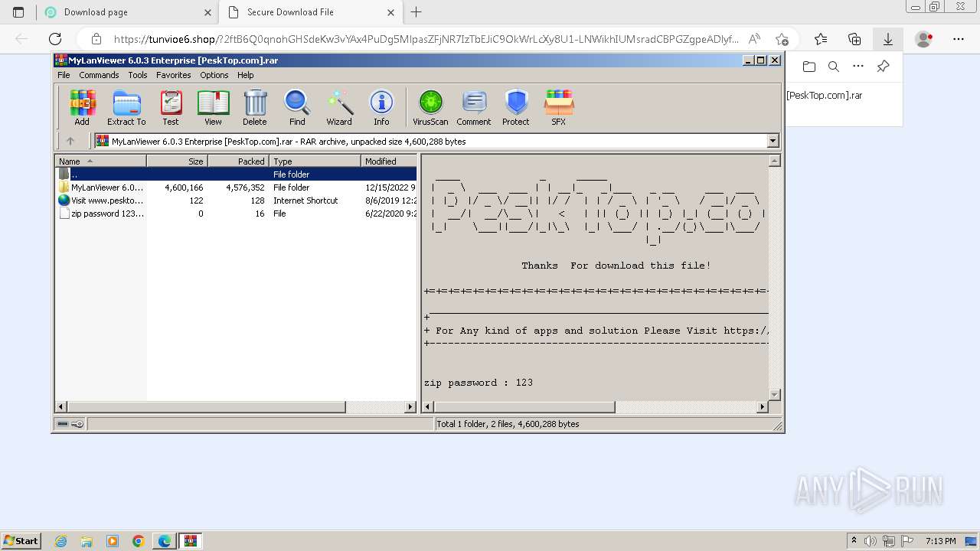
Task: Sort by the Size column header
Action: click(177, 161)
